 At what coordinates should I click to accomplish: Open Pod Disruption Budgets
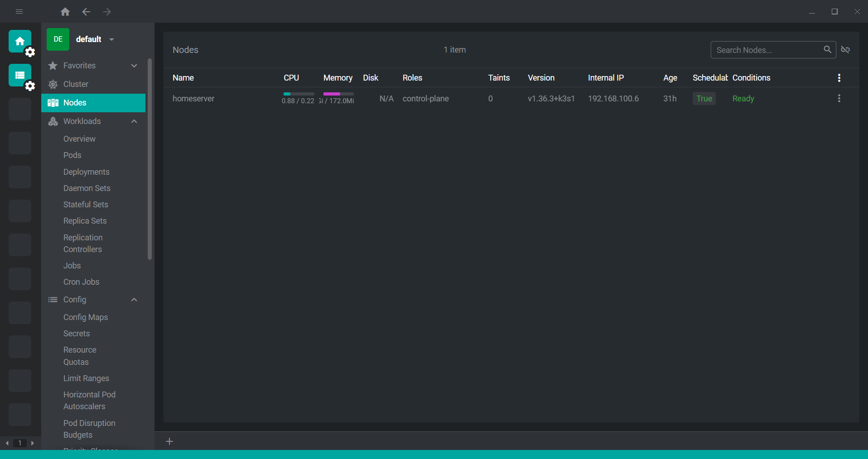tap(89, 429)
